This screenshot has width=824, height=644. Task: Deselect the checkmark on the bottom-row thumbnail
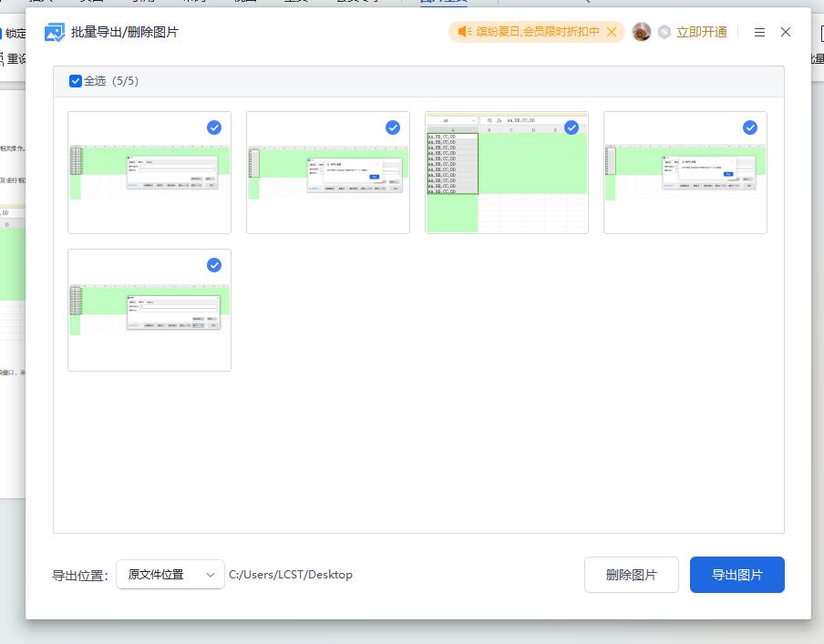coord(214,265)
